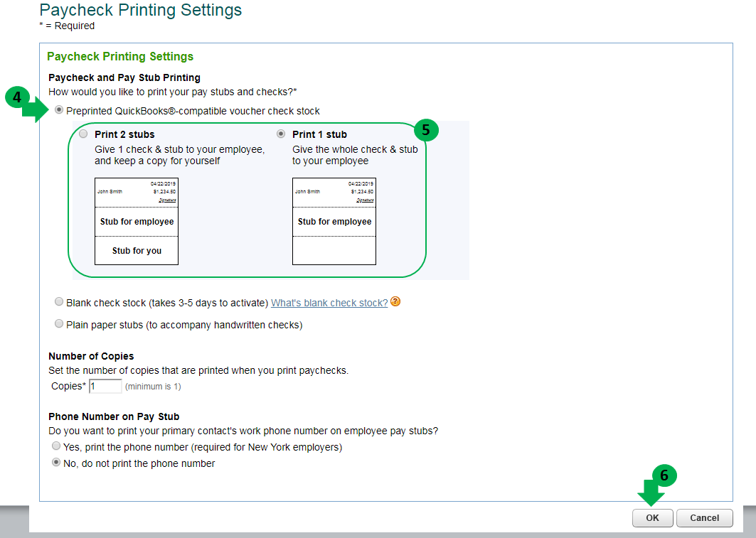Click the two-stub check layout preview
The image size is (756, 538).
point(137,221)
